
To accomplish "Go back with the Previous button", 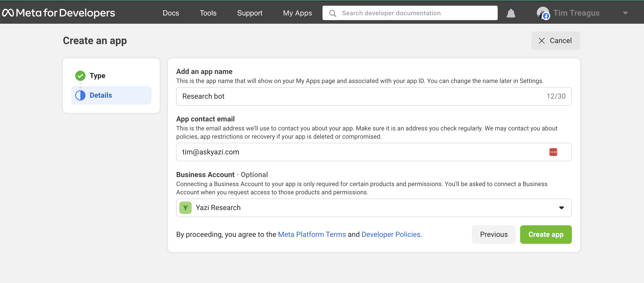I will pyautogui.click(x=494, y=235).
